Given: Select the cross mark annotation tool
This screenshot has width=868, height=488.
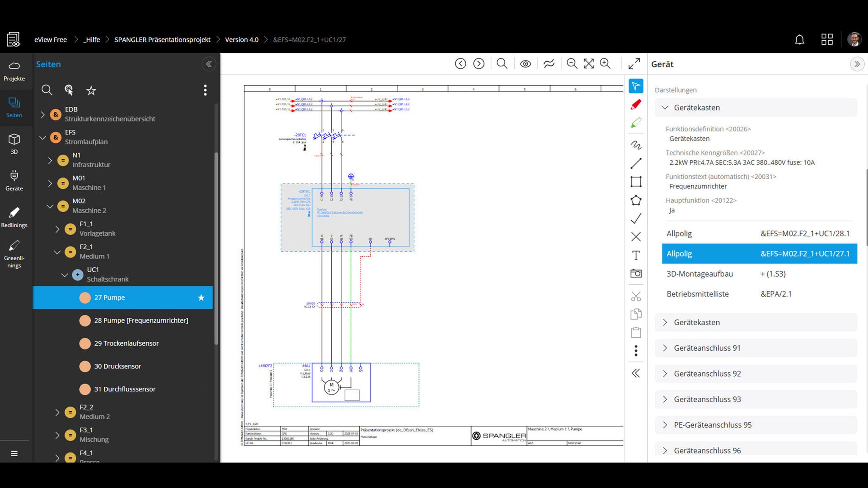Looking at the screenshot, I should 636,236.
